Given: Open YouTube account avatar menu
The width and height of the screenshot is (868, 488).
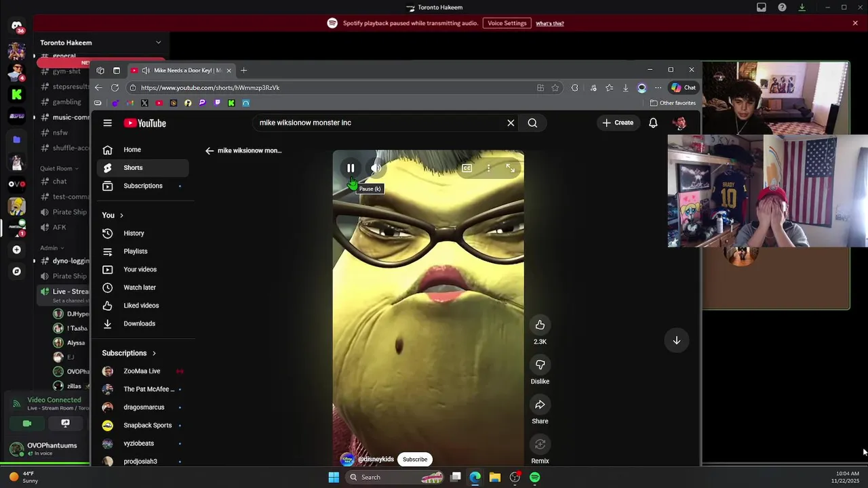Looking at the screenshot, I should click(x=679, y=123).
